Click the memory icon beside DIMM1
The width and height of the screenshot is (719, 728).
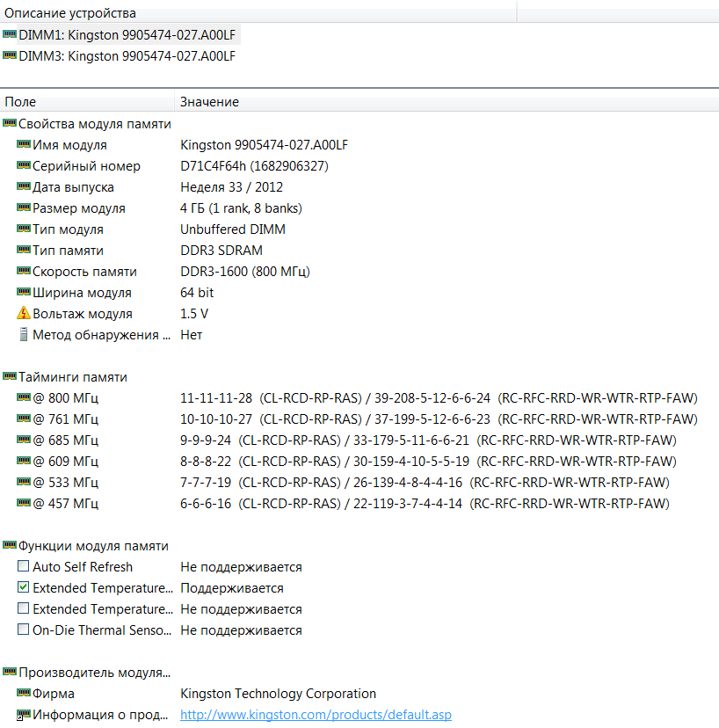point(10,34)
